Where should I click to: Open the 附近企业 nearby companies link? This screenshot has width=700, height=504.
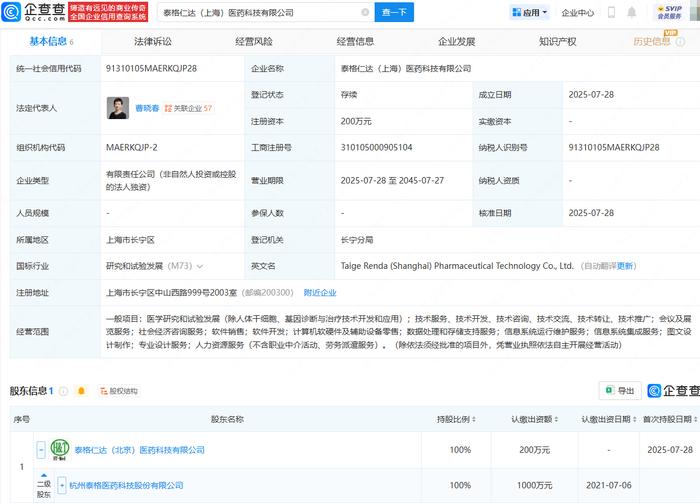tap(320, 293)
